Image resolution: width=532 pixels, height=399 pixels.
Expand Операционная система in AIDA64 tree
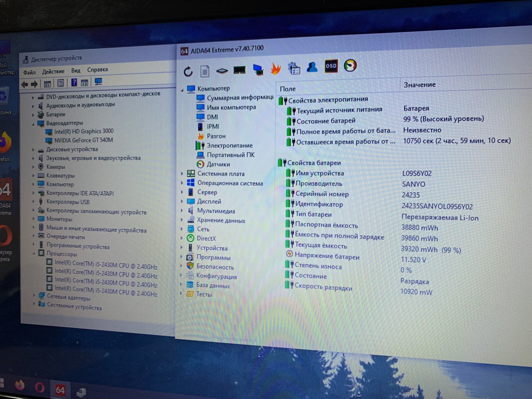182,183
